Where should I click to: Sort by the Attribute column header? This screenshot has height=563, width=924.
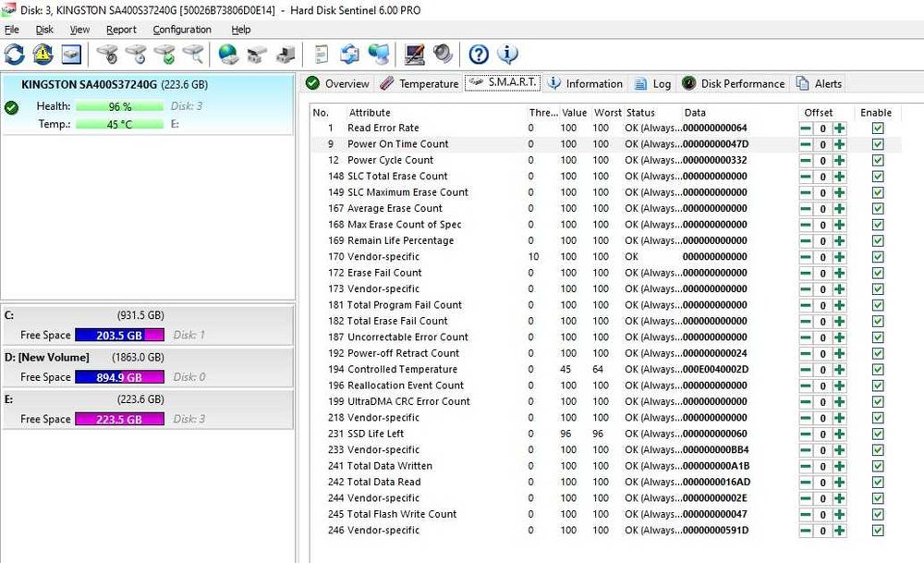click(435, 113)
